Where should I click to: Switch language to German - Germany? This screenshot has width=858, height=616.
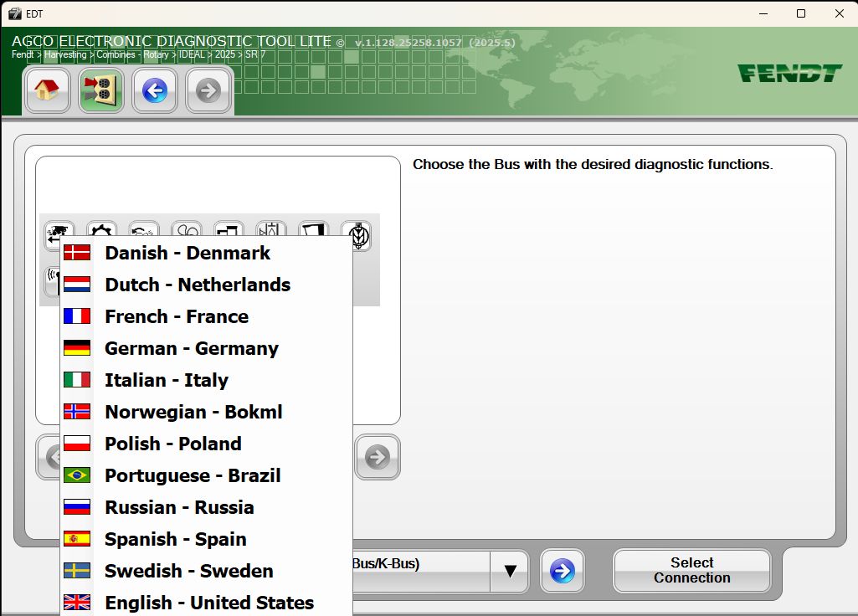click(206, 348)
